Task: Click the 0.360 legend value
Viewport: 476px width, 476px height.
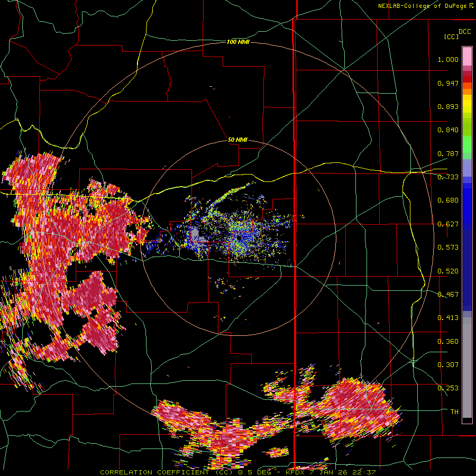Action: (x=448, y=342)
